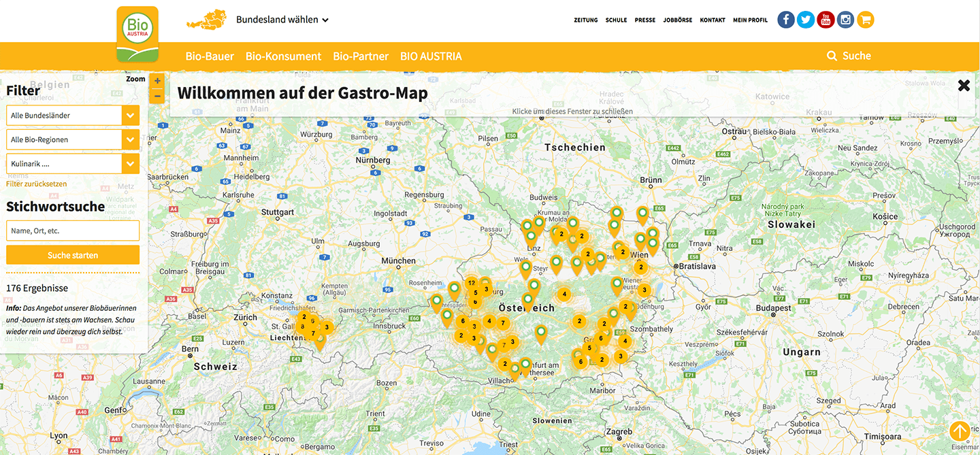Click the Willkommen auf der Gastro-Map heading
The height and width of the screenshot is (455, 980).
[303, 93]
